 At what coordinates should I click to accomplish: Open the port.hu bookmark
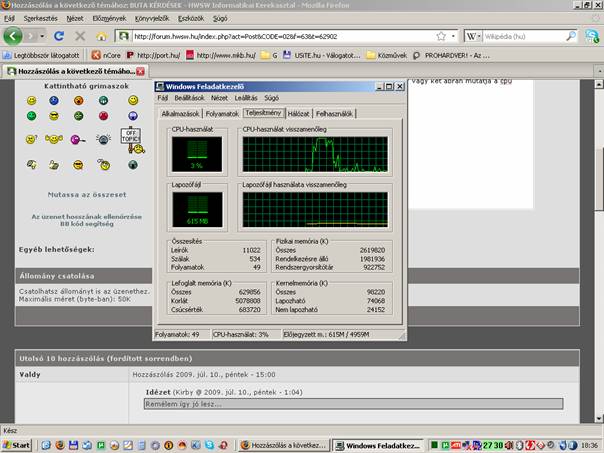point(159,55)
